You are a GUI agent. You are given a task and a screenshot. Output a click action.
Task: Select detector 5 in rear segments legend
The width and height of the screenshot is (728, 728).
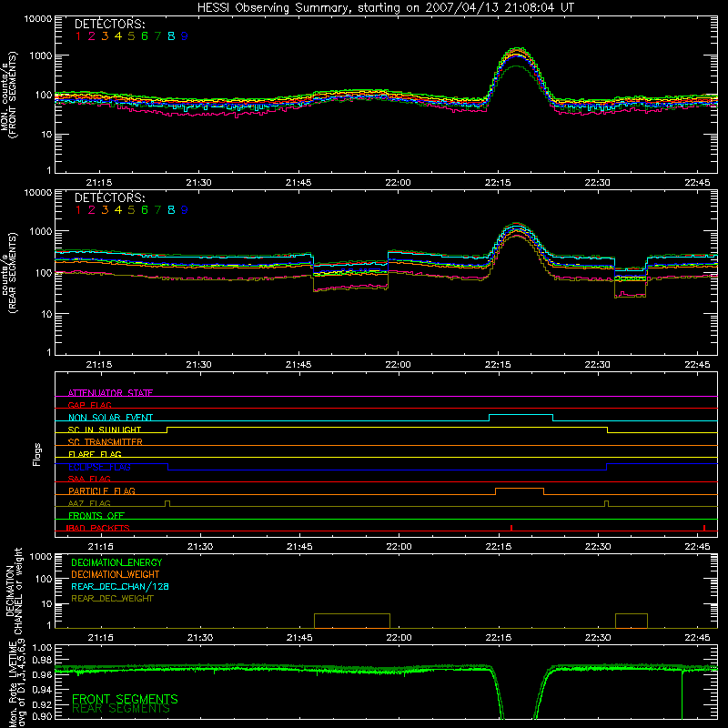click(131, 210)
